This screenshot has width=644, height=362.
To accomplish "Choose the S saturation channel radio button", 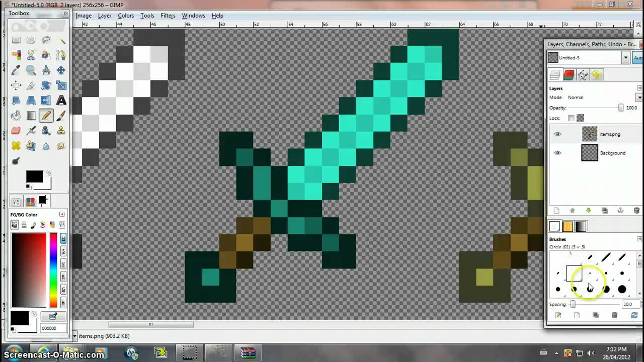I will pyautogui.click(x=63, y=251).
